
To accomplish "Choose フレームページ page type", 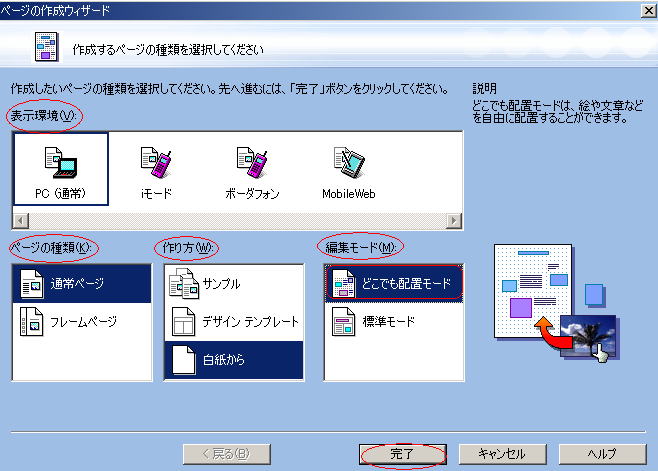I will [76, 322].
